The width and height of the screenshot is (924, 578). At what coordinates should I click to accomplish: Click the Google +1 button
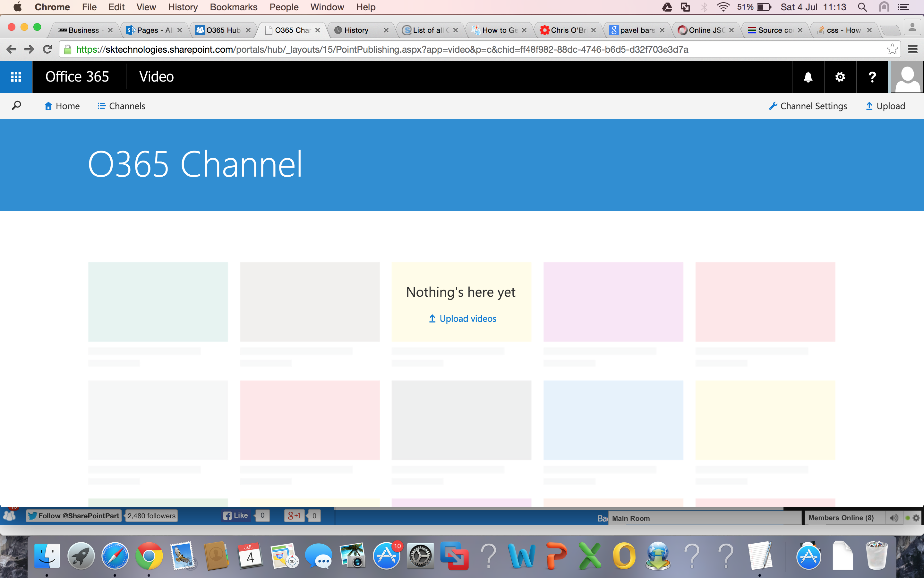tap(295, 516)
